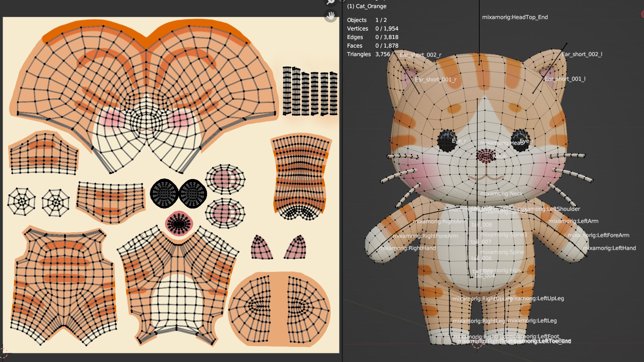
Task: Select the Ear_short_002_r bone label
Action: pos(420,55)
